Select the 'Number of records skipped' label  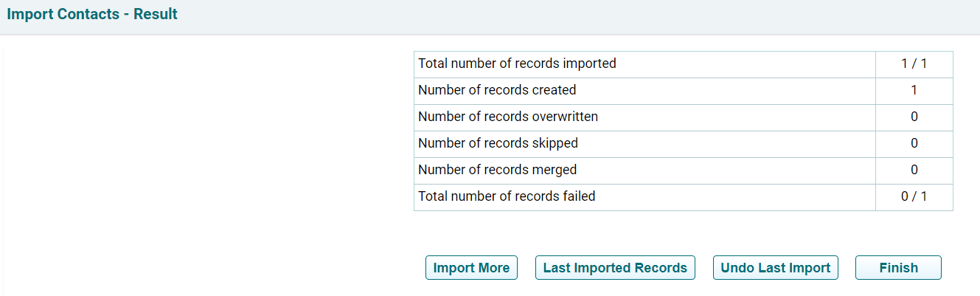(498, 143)
